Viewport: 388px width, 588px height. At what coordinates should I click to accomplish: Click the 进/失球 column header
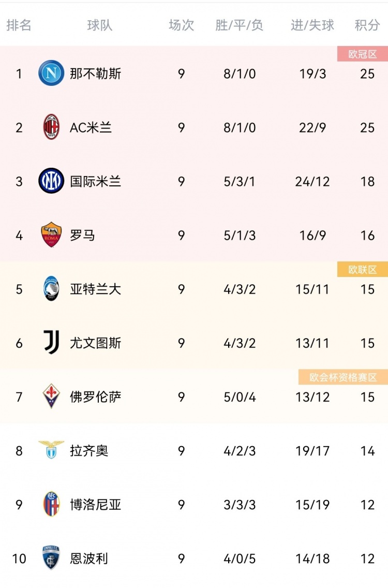click(x=312, y=25)
